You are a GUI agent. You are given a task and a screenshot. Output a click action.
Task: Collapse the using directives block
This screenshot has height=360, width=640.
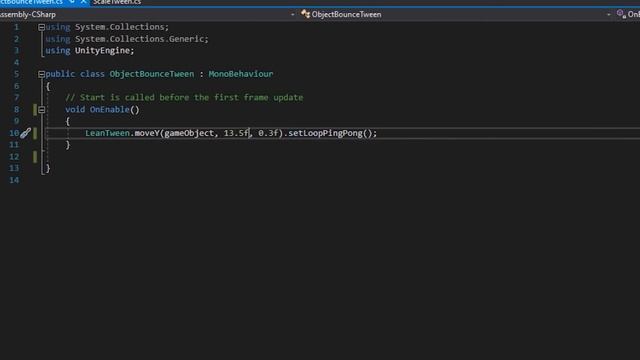(41, 27)
